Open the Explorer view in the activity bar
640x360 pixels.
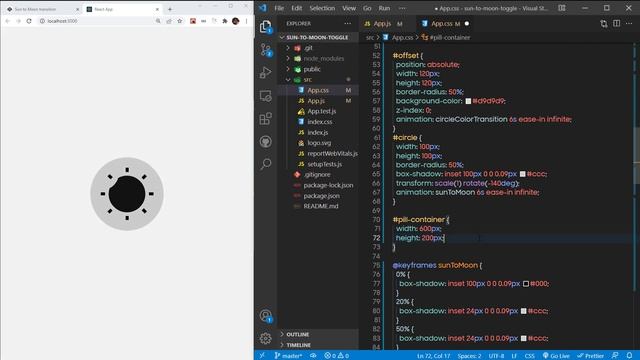click(266, 27)
